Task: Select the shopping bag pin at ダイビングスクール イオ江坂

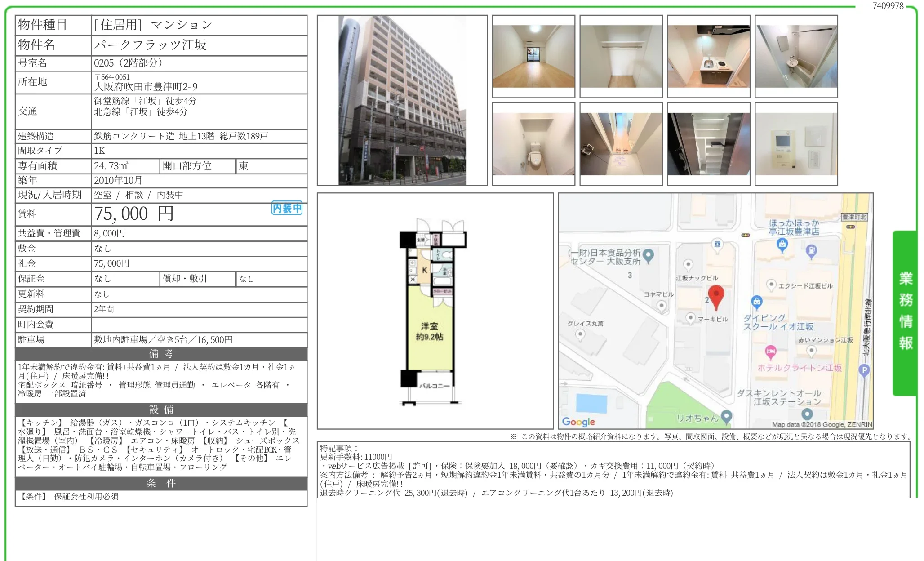Action: (x=757, y=302)
